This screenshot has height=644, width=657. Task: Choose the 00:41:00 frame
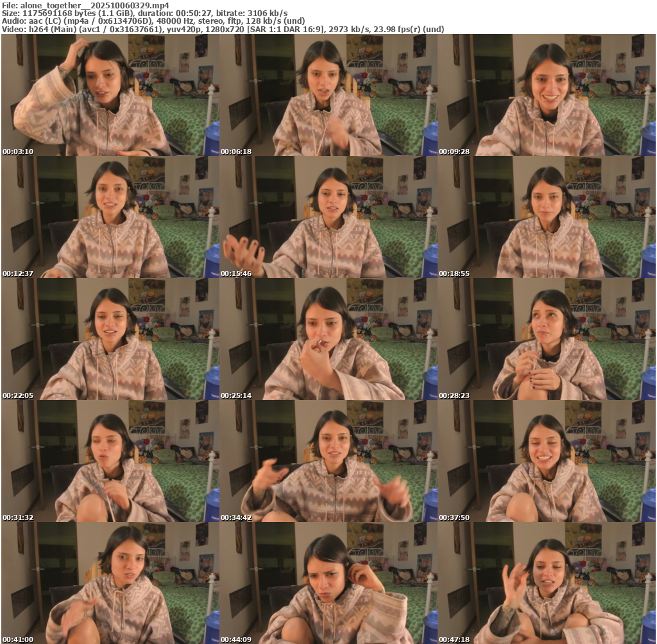click(x=110, y=583)
